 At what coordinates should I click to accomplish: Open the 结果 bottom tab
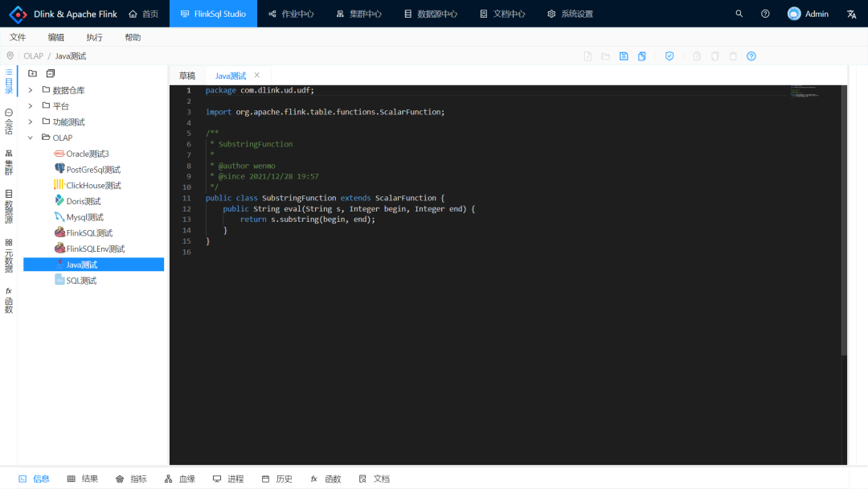pos(83,479)
